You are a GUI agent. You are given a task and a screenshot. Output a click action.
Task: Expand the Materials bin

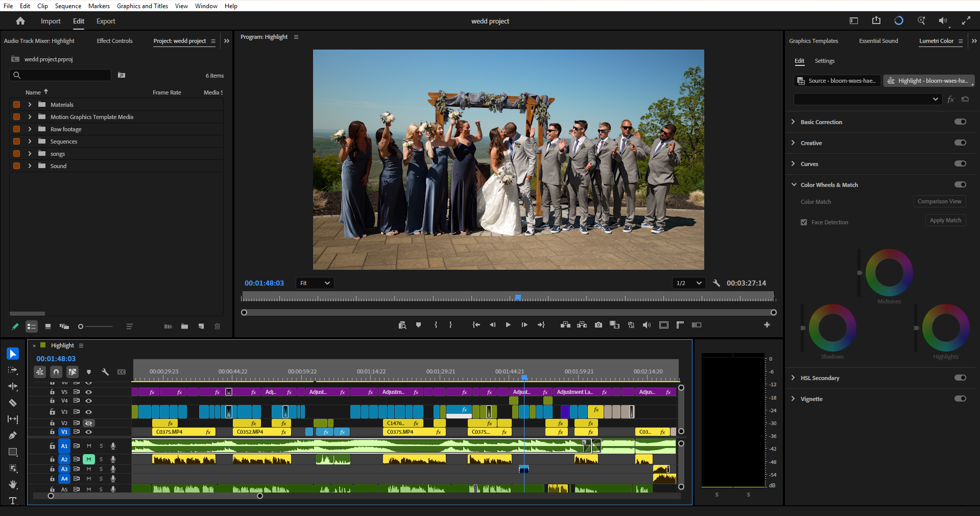(30, 104)
